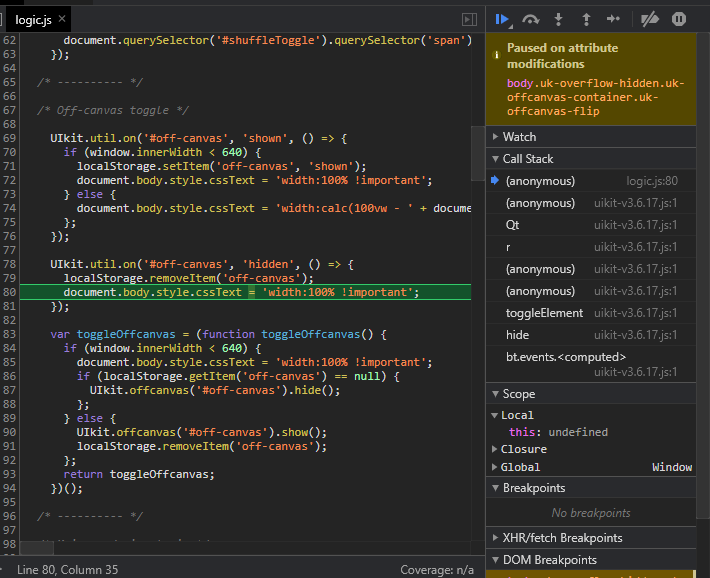Viewport: 710px width, 578px height.
Task: Resume script execution button
Action: click(502, 19)
